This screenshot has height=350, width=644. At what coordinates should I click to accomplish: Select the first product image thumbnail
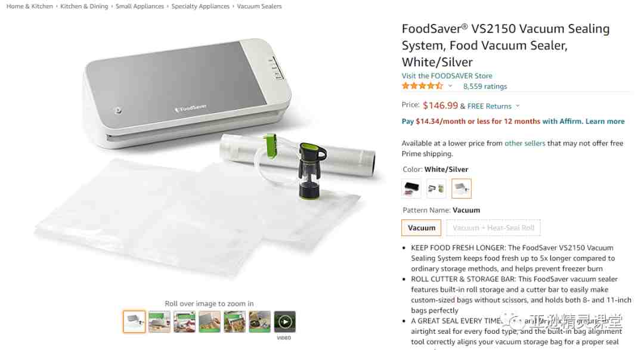134,321
